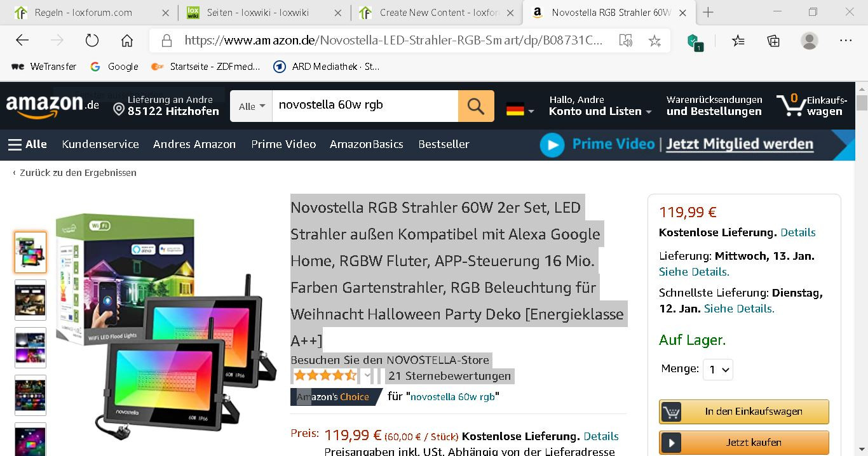Click the Jetzt kaufen button
The image size is (868, 456).
(x=744, y=443)
